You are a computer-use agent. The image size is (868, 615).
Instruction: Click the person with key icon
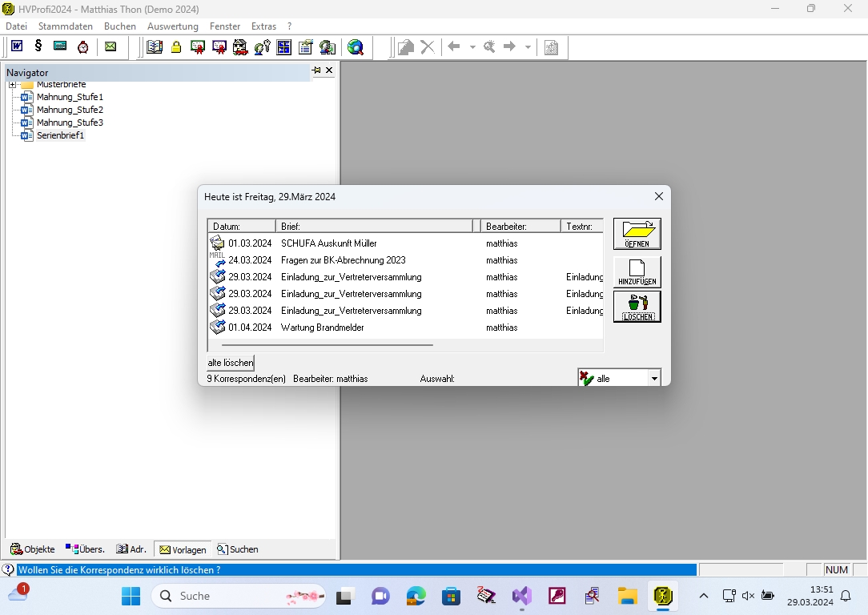click(263, 47)
